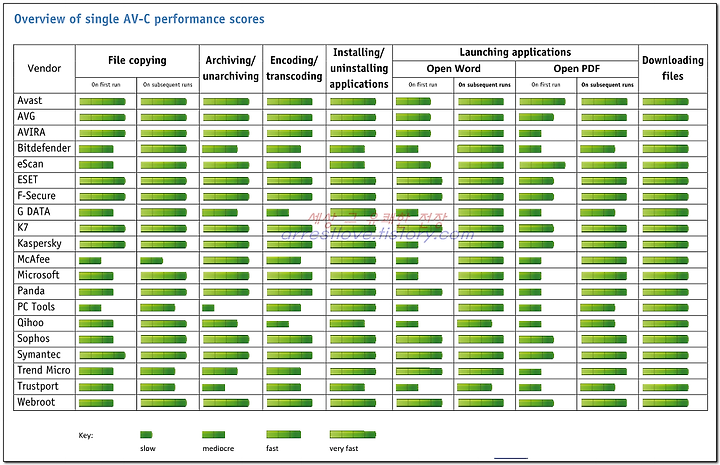
Task: Click 'On first run' under File copying
Action: 106,85
